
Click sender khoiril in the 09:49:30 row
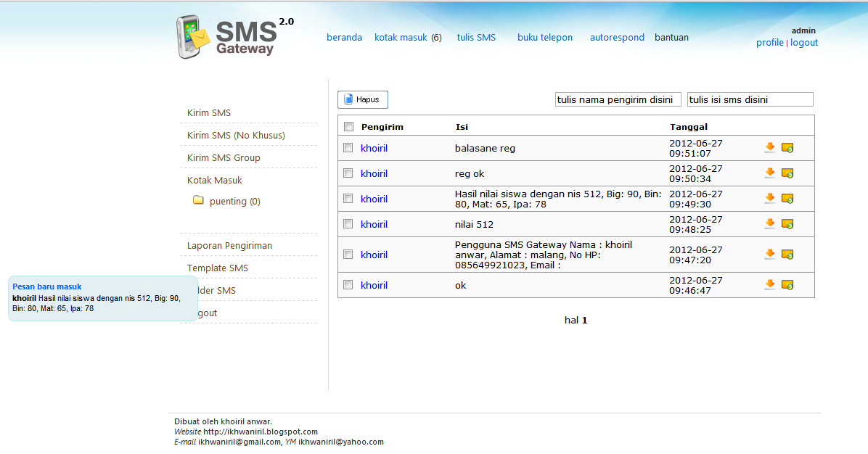[x=374, y=199]
